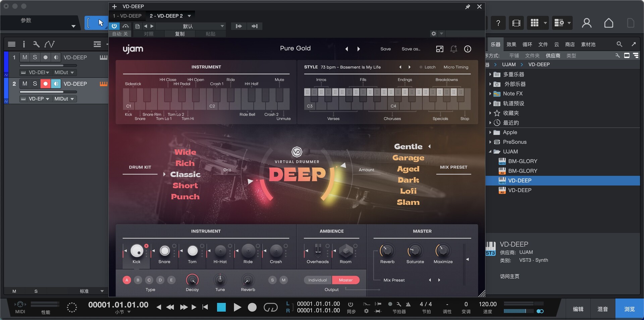This screenshot has height=320, width=644.
Task: Click the track inspector i icon
Action: click(24, 44)
